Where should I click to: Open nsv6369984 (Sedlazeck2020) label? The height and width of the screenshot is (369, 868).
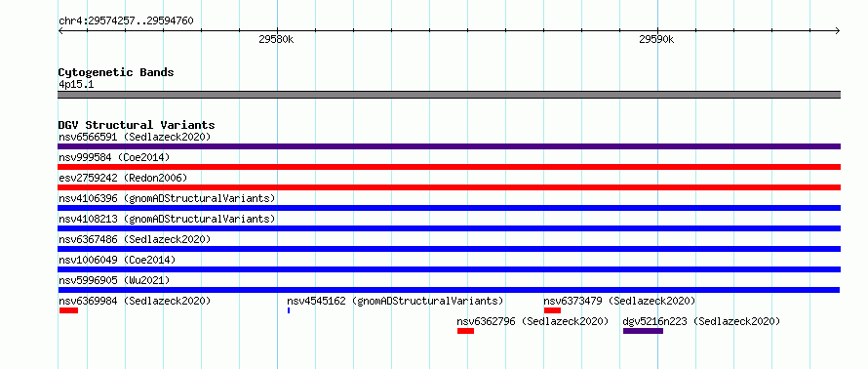tap(135, 301)
